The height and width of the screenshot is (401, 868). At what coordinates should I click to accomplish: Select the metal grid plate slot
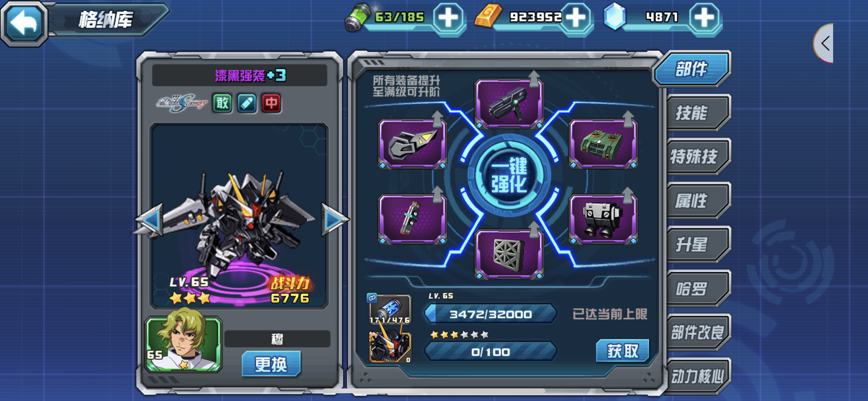point(509,254)
